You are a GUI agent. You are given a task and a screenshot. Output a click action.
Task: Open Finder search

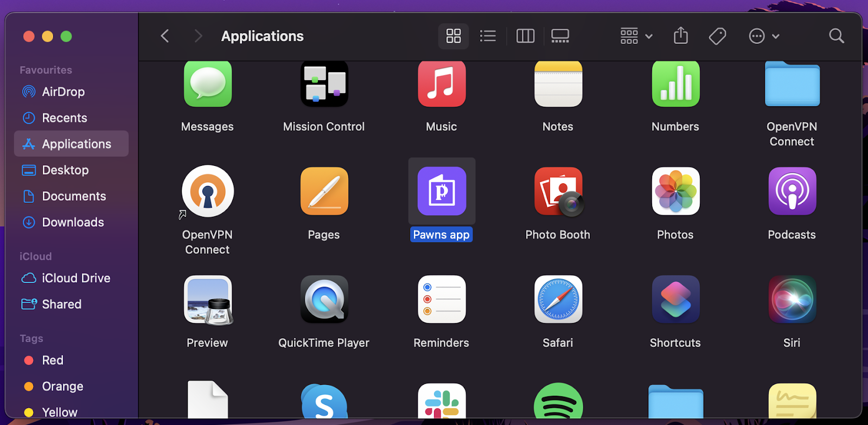point(837,36)
